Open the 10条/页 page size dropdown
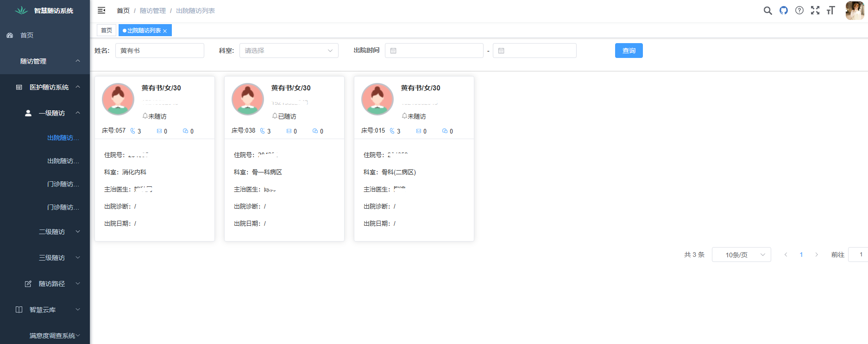The height and width of the screenshot is (344, 868). coord(741,255)
